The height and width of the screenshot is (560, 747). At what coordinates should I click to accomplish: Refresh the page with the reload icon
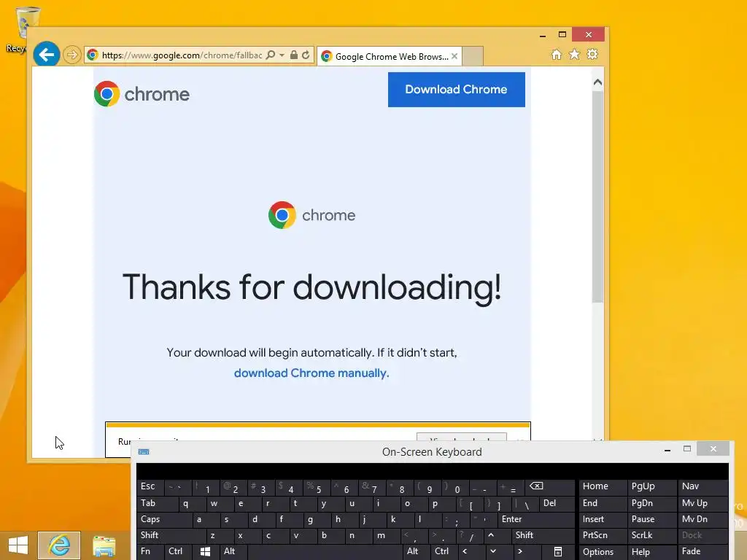click(x=306, y=55)
